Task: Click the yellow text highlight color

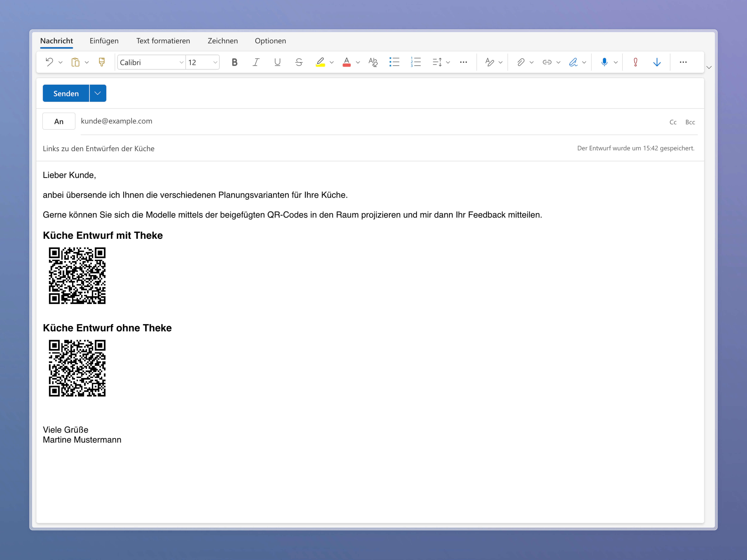Action: [x=320, y=62]
